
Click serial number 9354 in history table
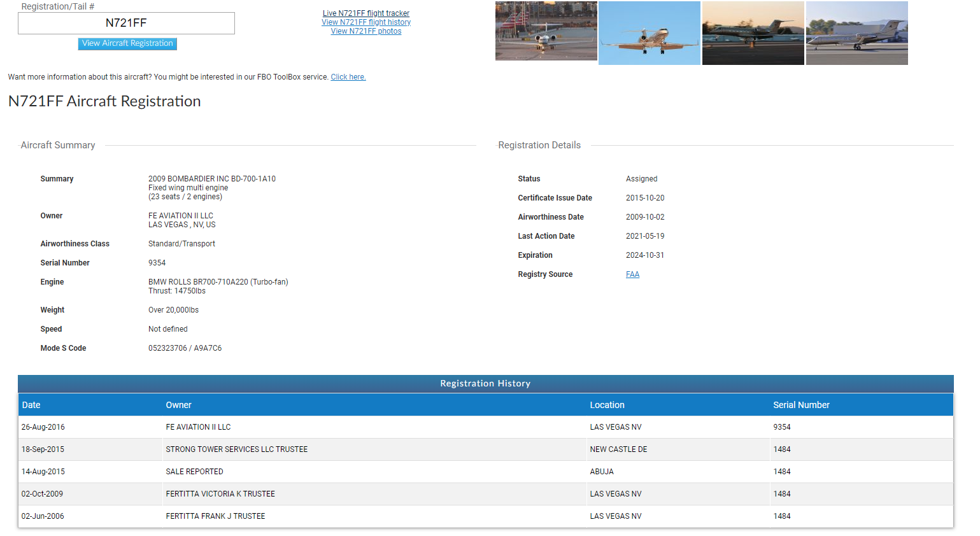782,427
